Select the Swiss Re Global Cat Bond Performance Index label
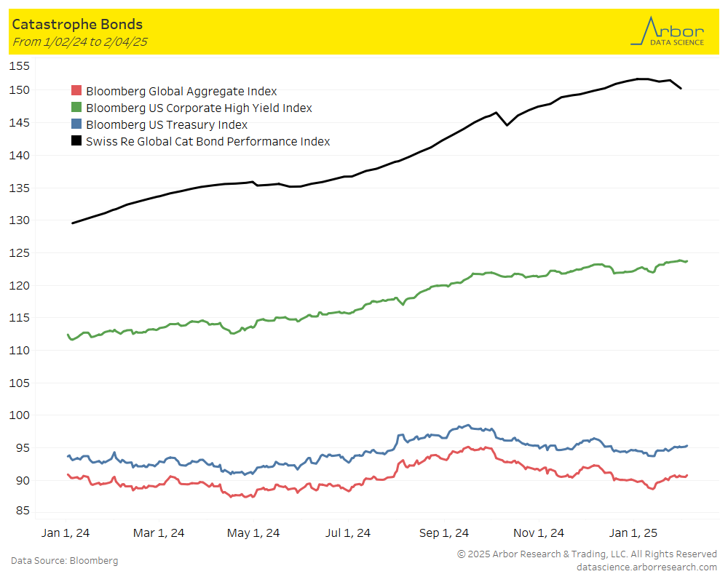 (x=208, y=141)
